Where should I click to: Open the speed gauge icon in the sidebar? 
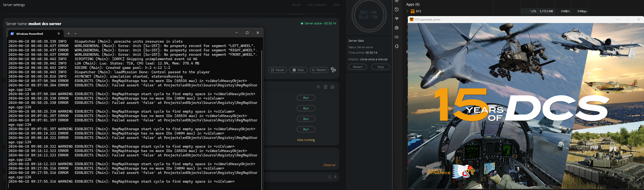397,19
